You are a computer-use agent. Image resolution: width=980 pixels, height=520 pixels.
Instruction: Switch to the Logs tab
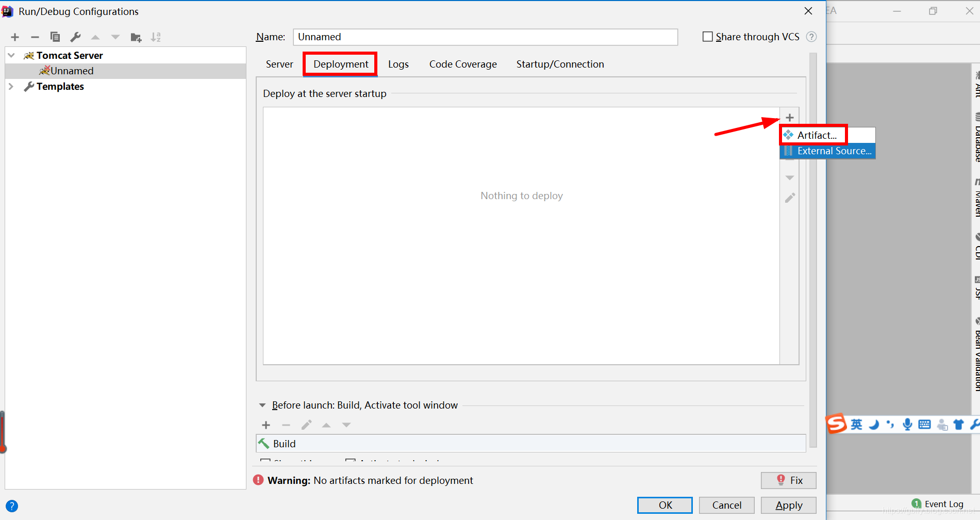coord(398,64)
